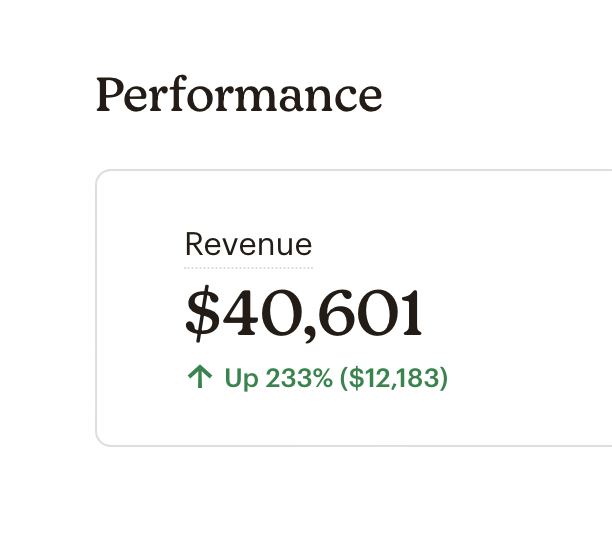Click the dotted underline beneath Revenue
The width and height of the screenshot is (612, 540).
pyautogui.click(x=248, y=268)
